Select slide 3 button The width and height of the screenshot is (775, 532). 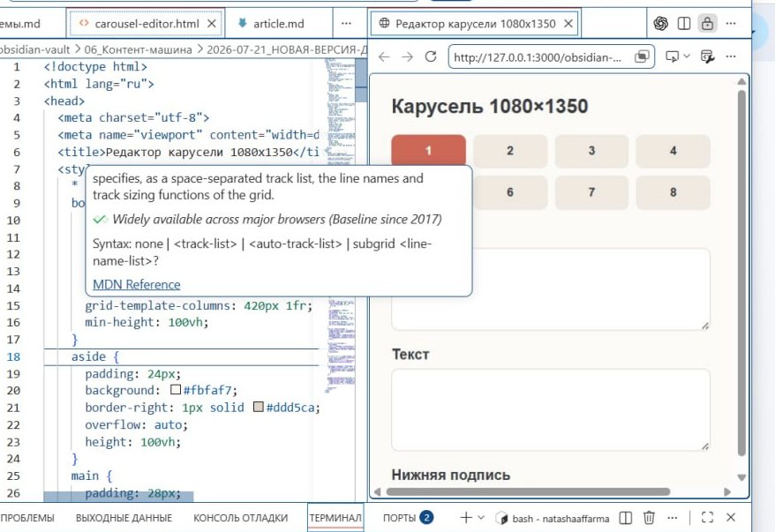[591, 151]
